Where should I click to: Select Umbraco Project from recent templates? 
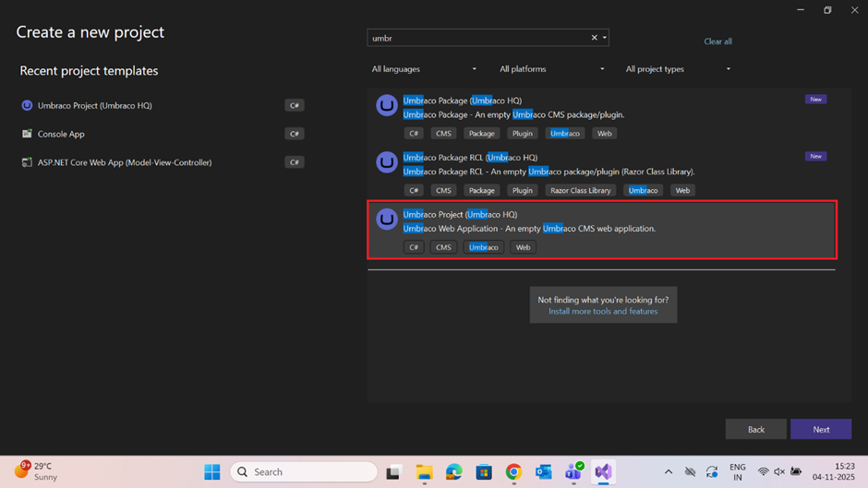pos(95,105)
